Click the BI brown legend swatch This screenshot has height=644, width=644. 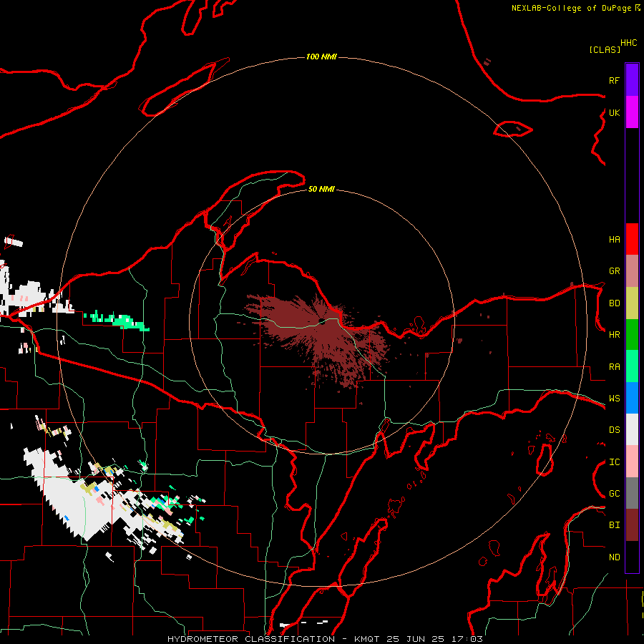[x=632, y=525]
